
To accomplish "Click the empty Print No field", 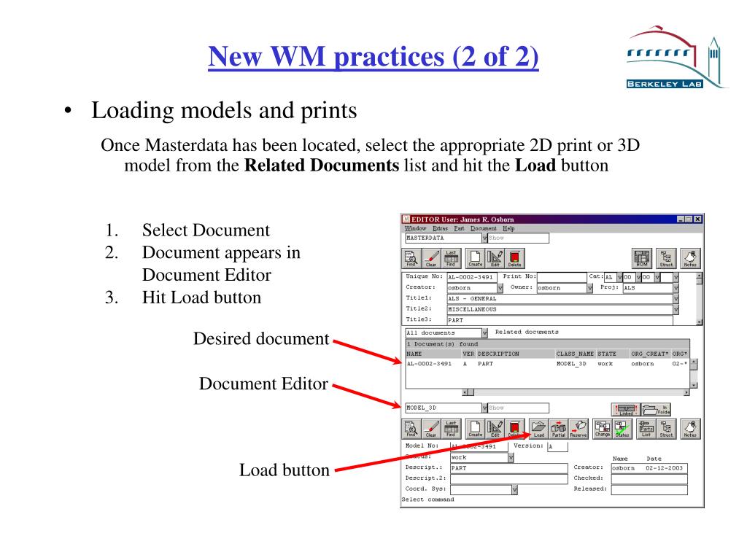I will tap(562, 277).
